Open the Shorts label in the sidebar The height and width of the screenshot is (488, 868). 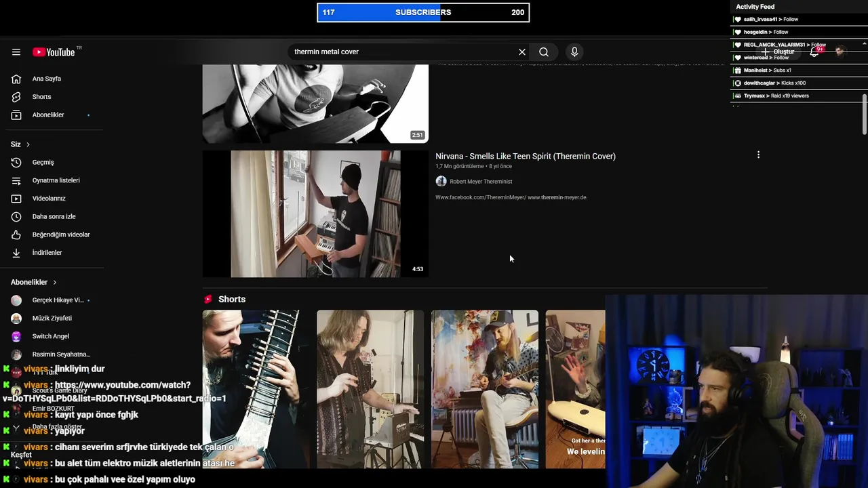point(41,97)
